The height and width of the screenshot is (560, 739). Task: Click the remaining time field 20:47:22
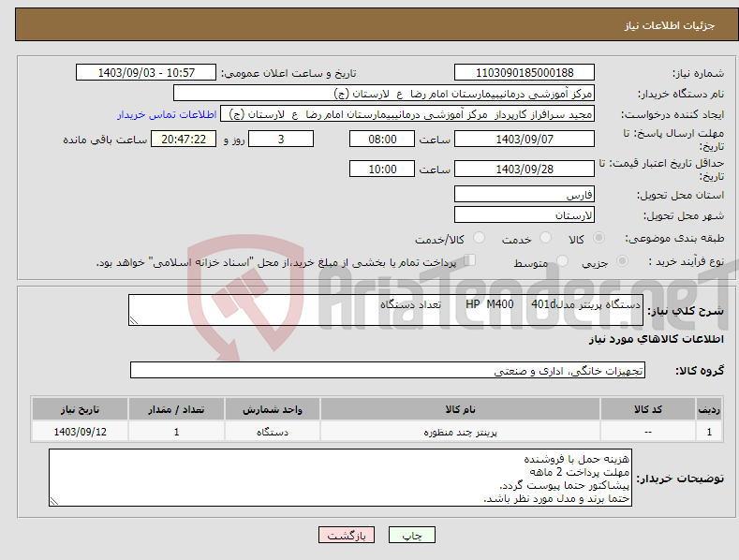(x=184, y=139)
